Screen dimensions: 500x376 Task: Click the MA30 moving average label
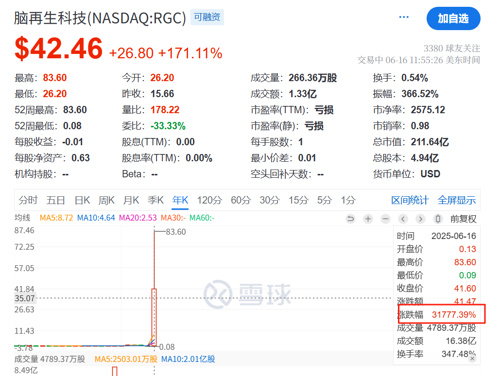pyautogui.click(x=173, y=218)
